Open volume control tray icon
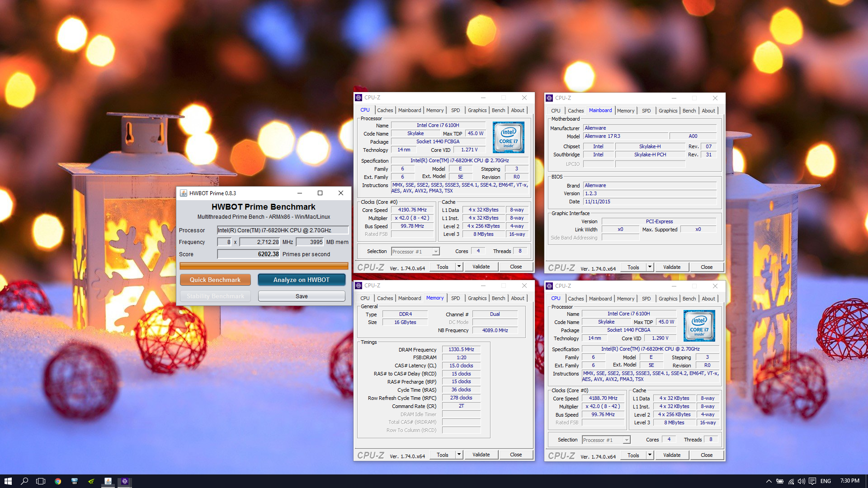868x488 pixels. coord(802,481)
